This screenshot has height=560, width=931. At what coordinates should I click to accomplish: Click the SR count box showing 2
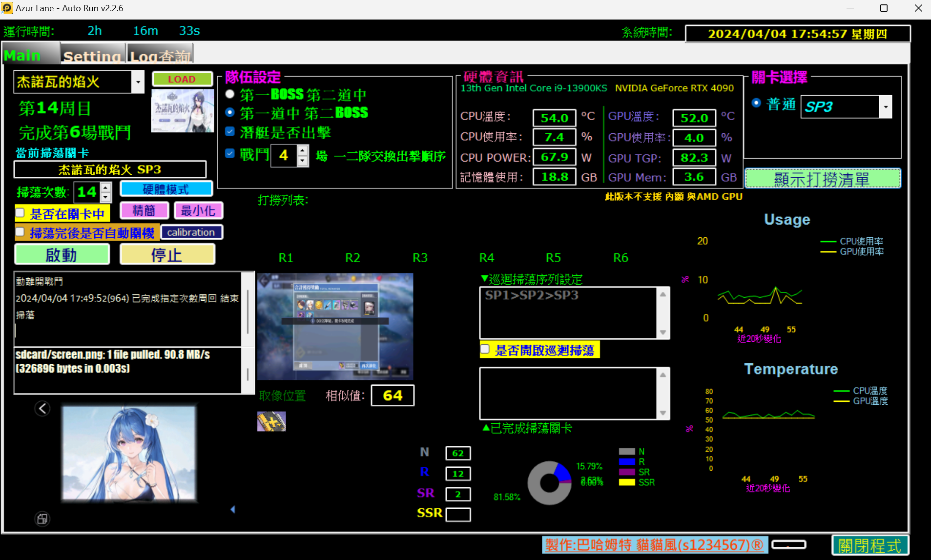458,494
